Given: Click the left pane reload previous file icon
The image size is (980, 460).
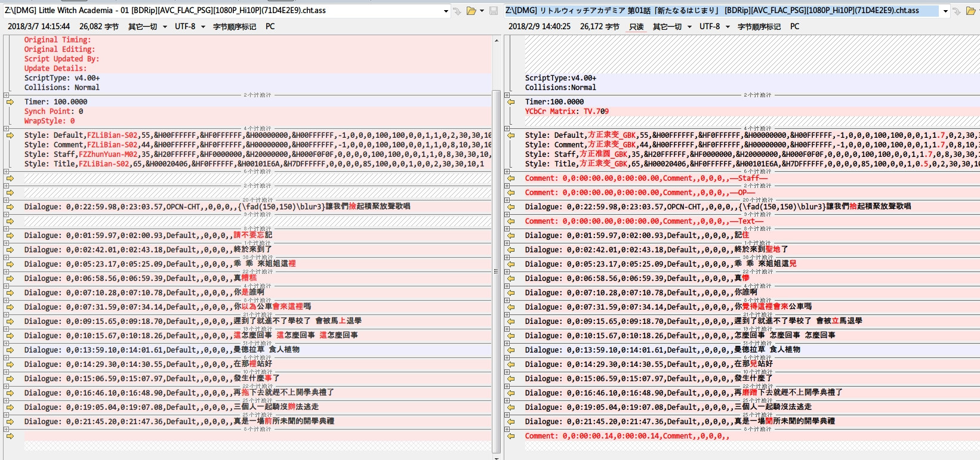Looking at the screenshot, I should pyautogui.click(x=457, y=11).
